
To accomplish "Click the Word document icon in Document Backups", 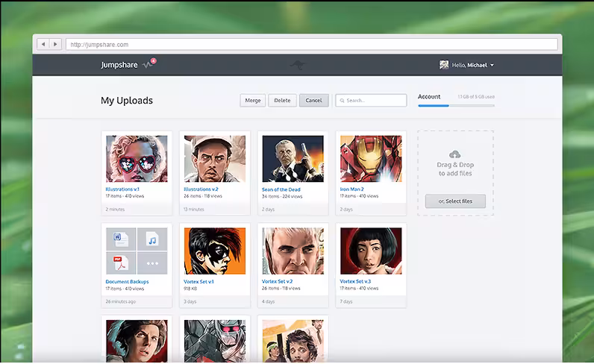I will 121,239.
